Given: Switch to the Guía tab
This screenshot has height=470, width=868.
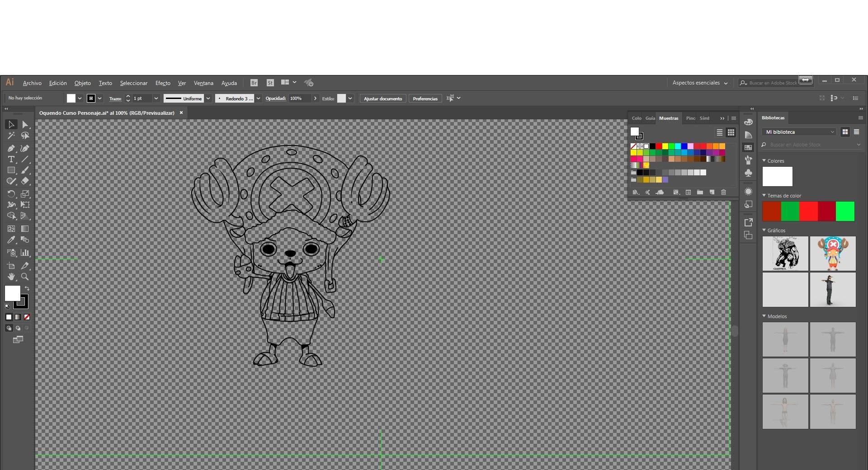Looking at the screenshot, I should coord(650,118).
